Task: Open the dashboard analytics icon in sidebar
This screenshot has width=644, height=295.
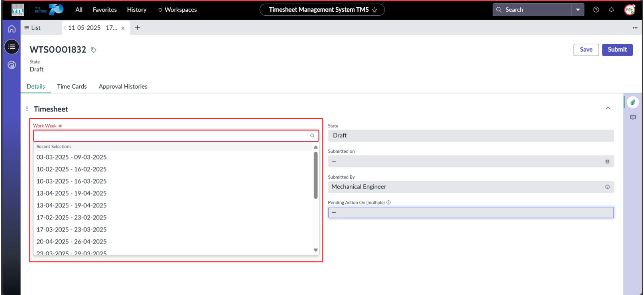Action: (x=12, y=65)
